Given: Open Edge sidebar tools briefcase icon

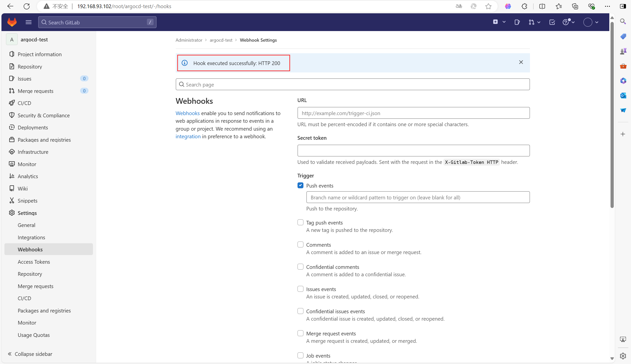Looking at the screenshot, I should [x=623, y=66].
